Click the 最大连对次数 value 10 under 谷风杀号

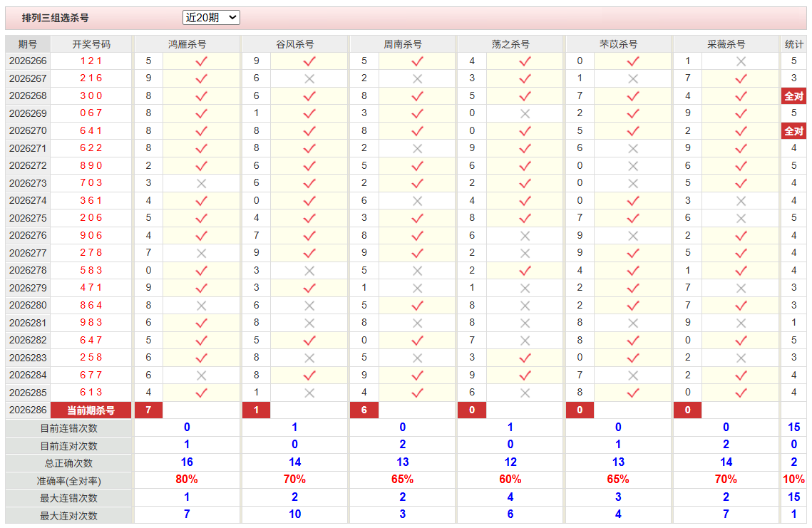pos(294,514)
